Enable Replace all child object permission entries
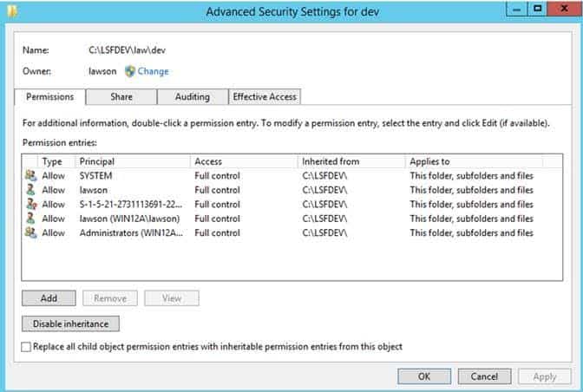 [x=26, y=347]
